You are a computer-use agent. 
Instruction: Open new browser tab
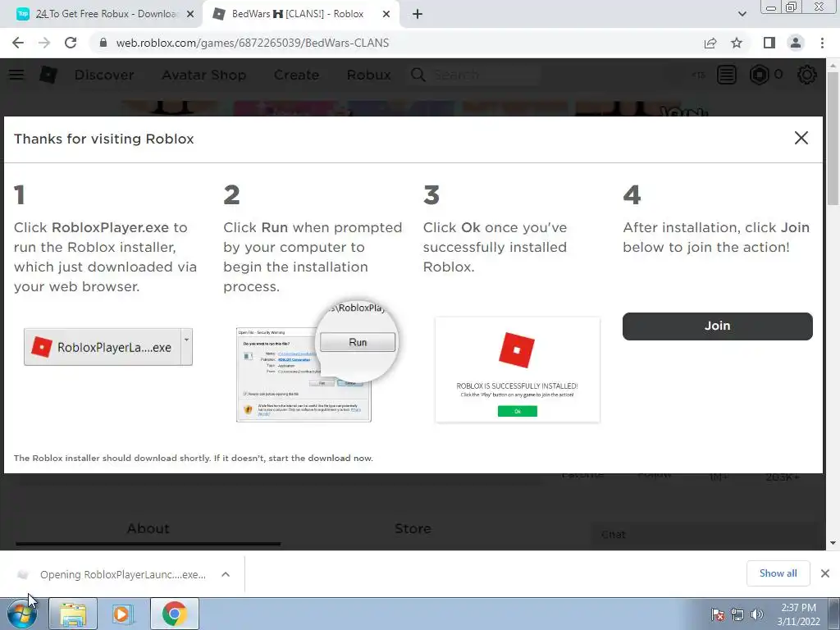pos(418,15)
